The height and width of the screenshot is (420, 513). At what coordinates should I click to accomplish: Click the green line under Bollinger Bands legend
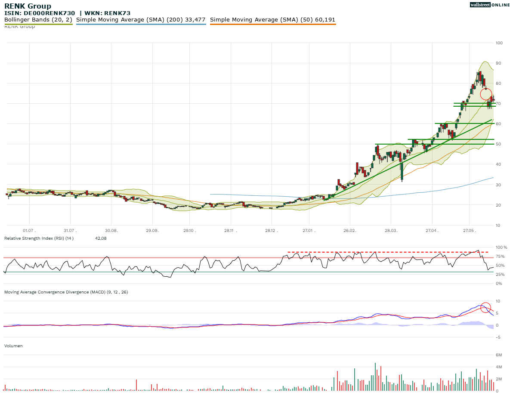pos(38,24)
